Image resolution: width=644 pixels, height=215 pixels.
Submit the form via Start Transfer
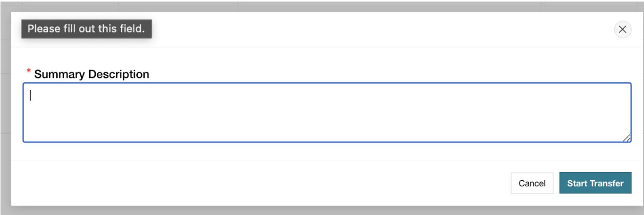595,183
